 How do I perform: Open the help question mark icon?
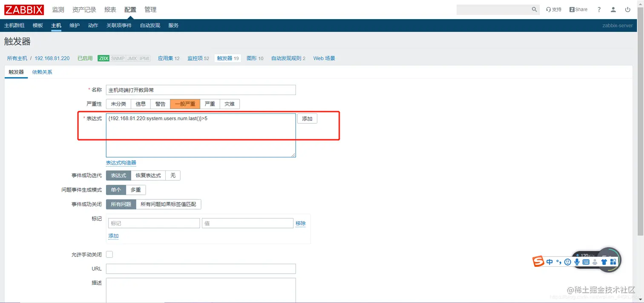(599, 9)
